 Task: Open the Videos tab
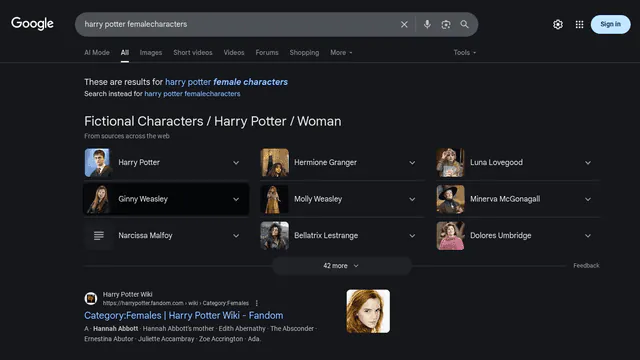[234, 53]
